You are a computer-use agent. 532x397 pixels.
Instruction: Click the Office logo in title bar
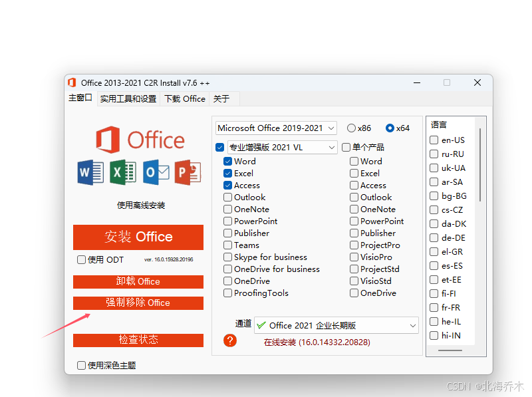(x=72, y=82)
